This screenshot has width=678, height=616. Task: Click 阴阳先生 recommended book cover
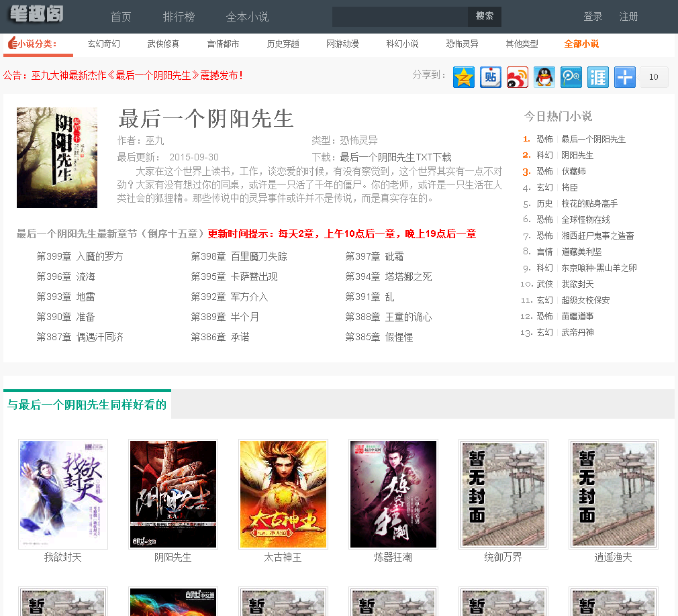point(173,494)
